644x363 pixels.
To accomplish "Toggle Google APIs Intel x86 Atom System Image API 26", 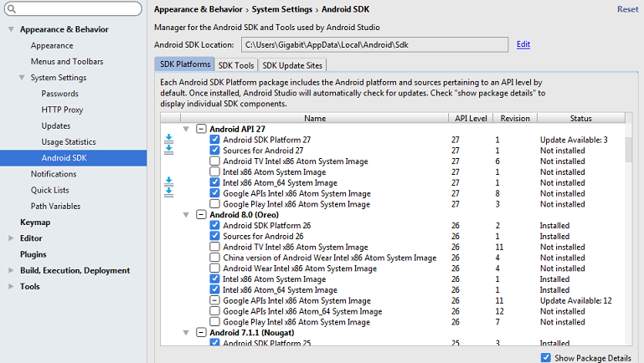I will (x=214, y=300).
